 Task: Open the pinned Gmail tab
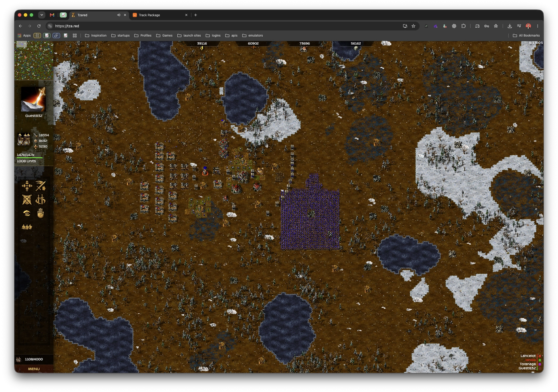click(52, 15)
